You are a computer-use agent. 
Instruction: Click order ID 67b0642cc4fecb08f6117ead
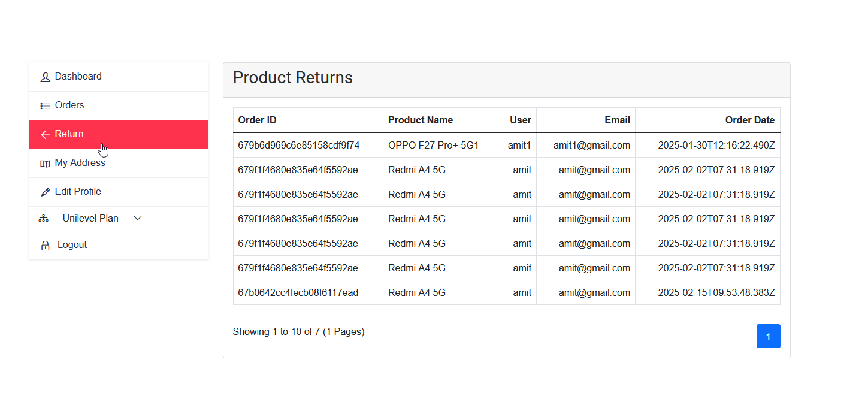click(x=298, y=292)
